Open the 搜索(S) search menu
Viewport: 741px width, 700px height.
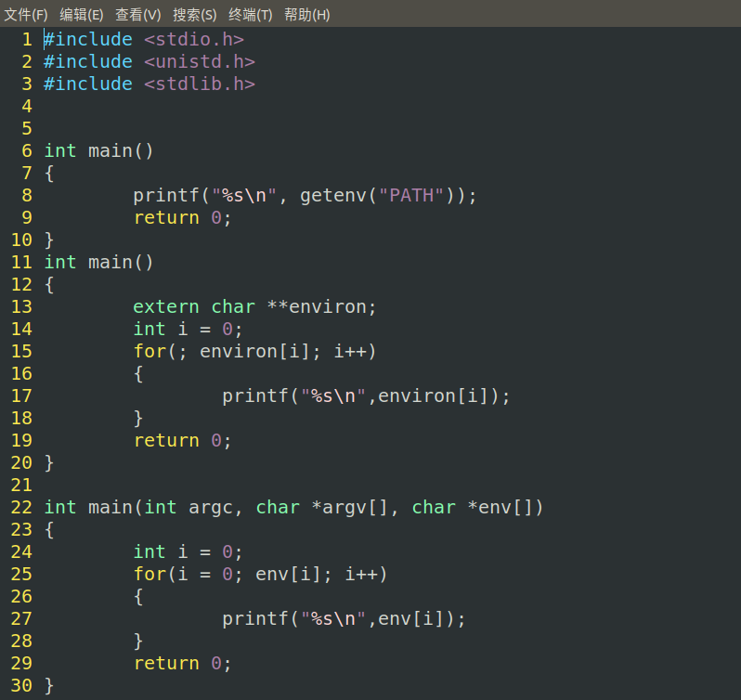(x=194, y=15)
